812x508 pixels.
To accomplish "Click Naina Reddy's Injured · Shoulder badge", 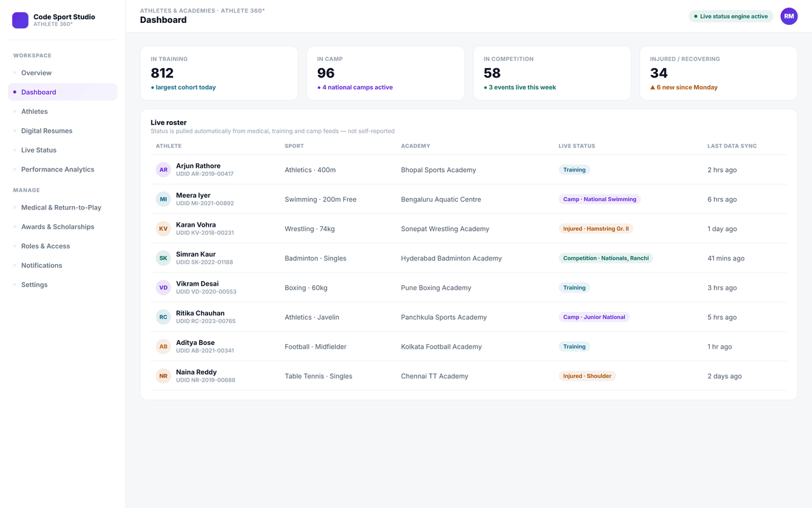I will [587, 376].
